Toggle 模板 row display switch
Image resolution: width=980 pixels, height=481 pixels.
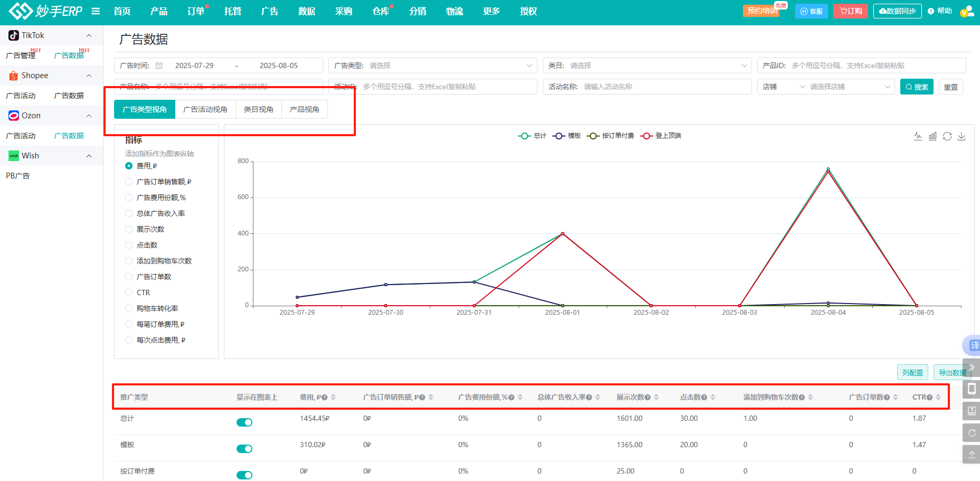pos(244,449)
